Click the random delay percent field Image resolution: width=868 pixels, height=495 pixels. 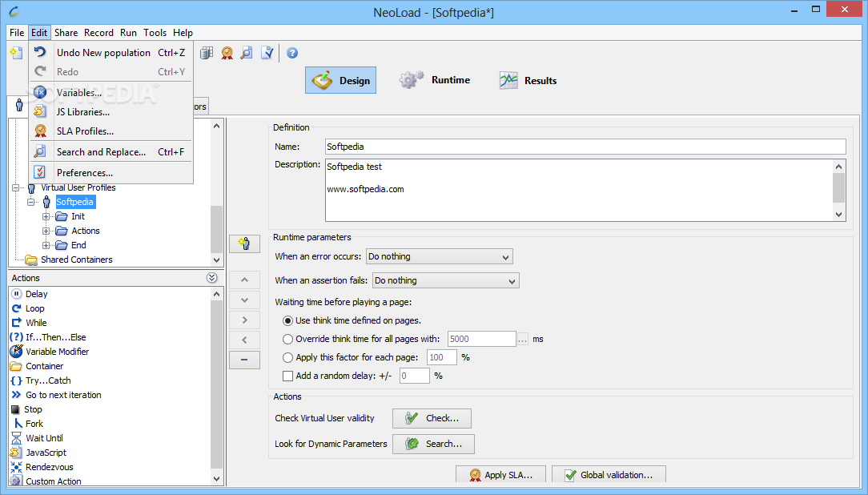point(415,376)
